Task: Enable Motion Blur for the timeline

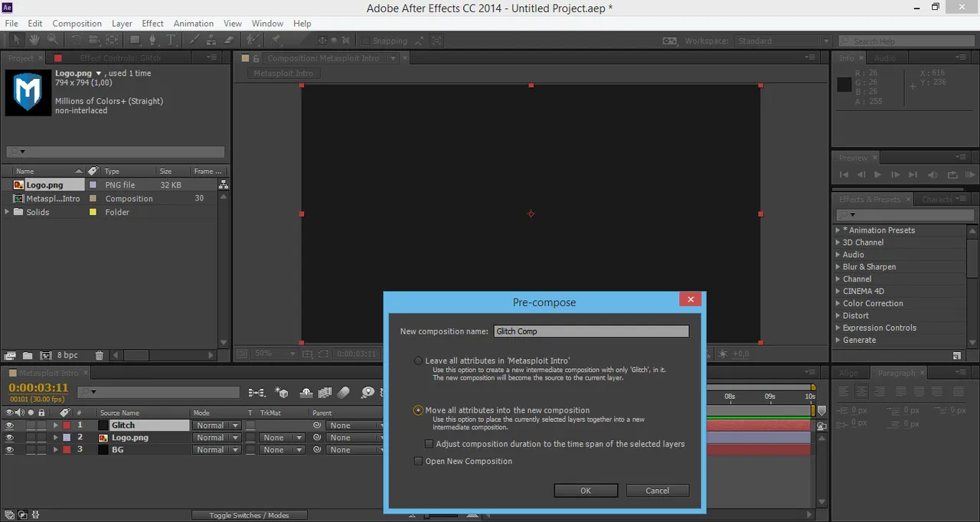Action: [343, 393]
